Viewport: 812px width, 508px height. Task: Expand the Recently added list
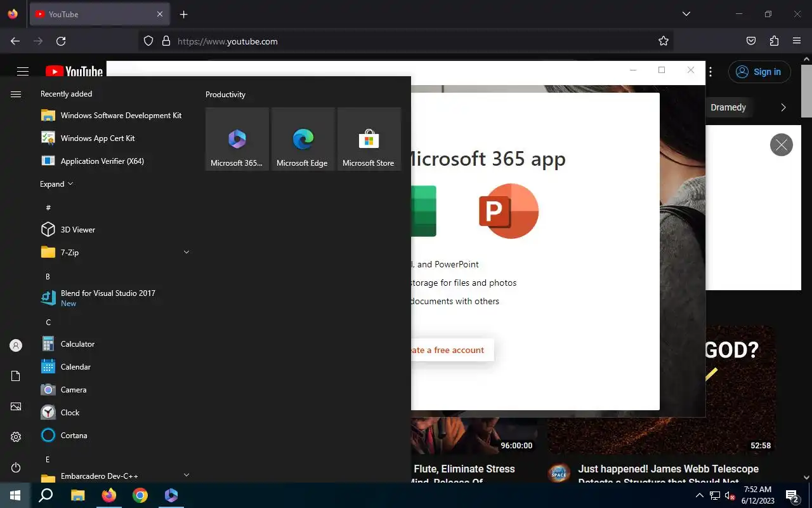[56, 184]
